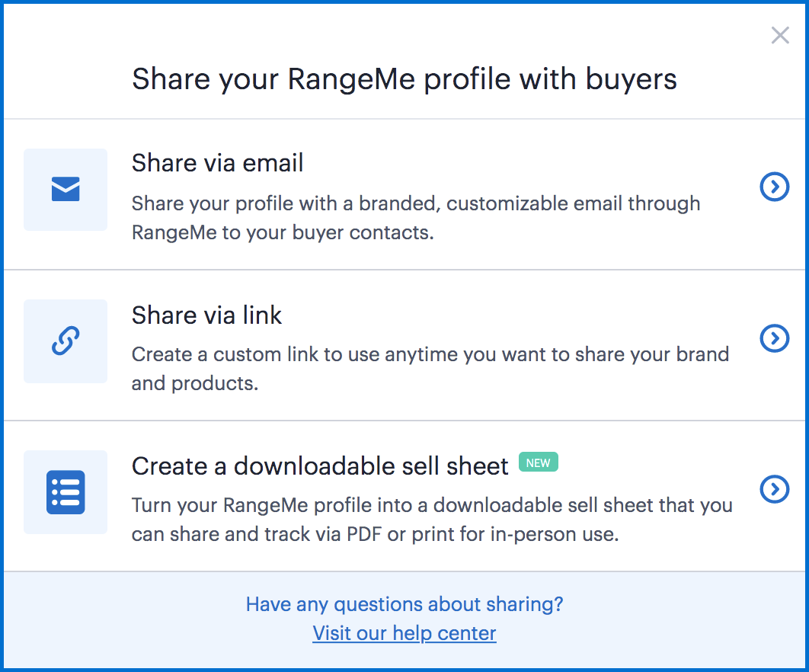Click the light blue tile behind the envelope

66,190
